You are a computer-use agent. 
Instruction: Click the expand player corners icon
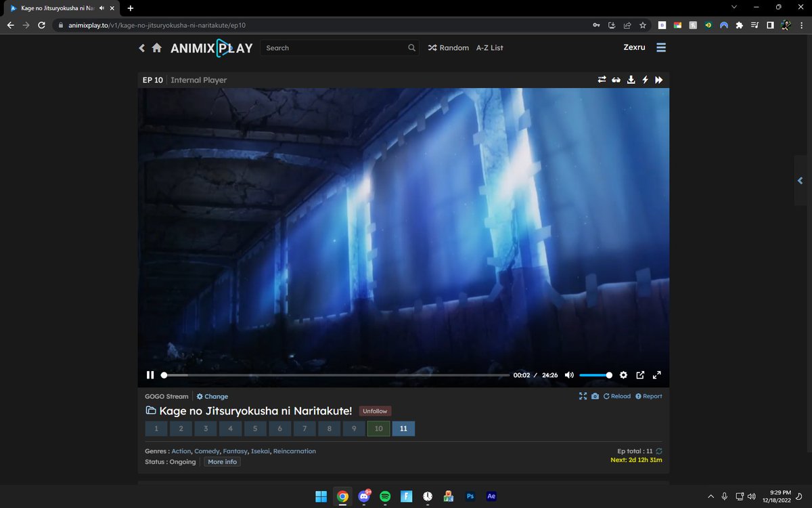coord(583,396)
